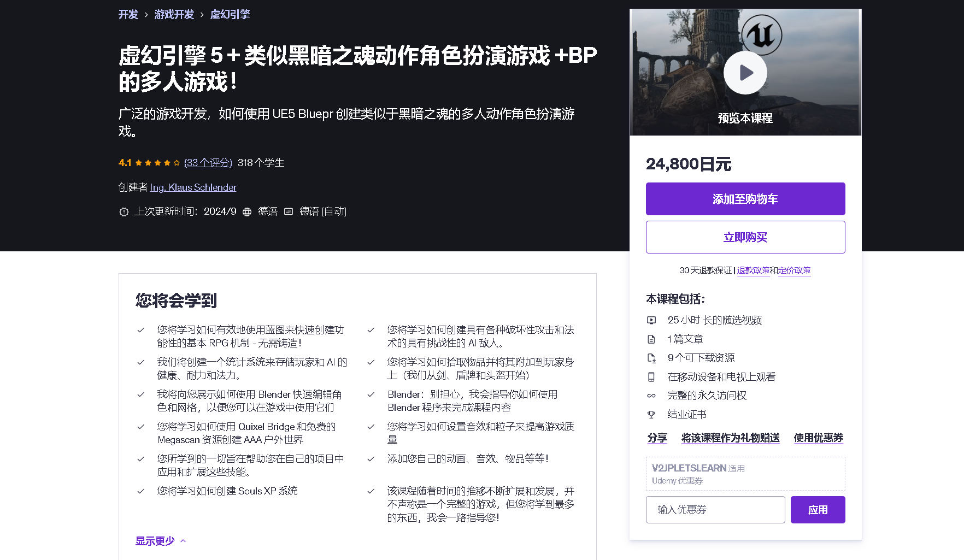Click the infinity lifetime access icon
Screen dimensions: 964x560
point(651,396)
